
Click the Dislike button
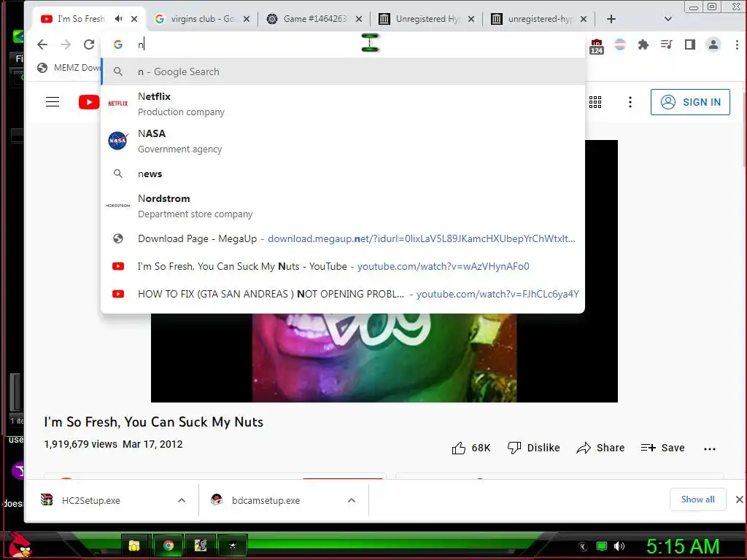pyautogui.click(x=533, y=448)
